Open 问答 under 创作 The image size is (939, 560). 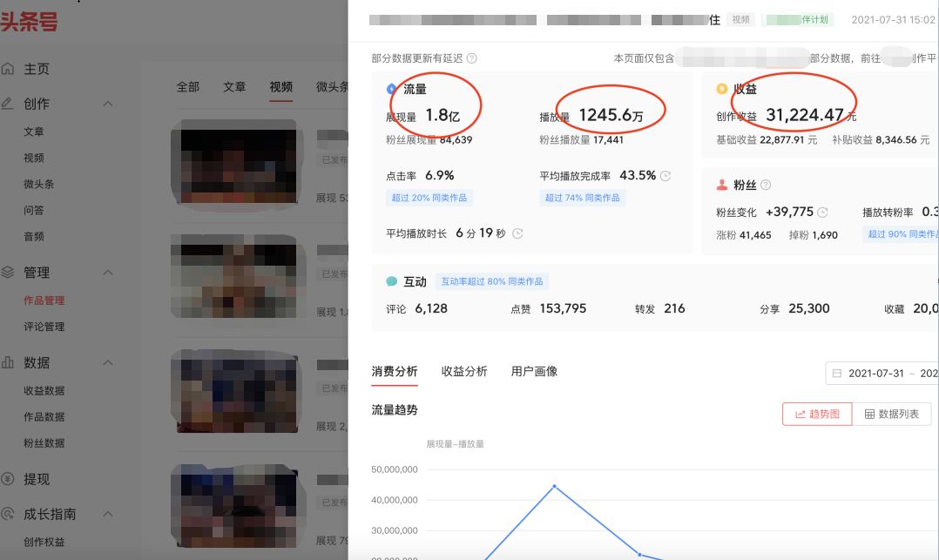33,210
